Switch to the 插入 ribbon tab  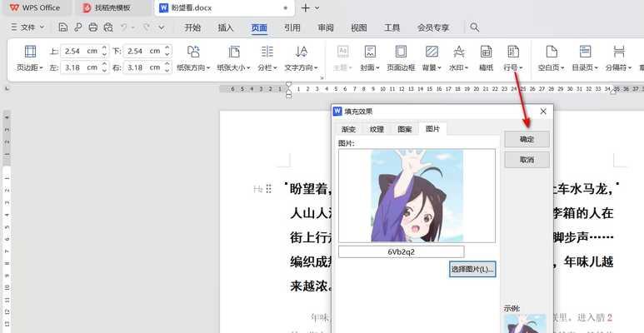coord(226,27)
